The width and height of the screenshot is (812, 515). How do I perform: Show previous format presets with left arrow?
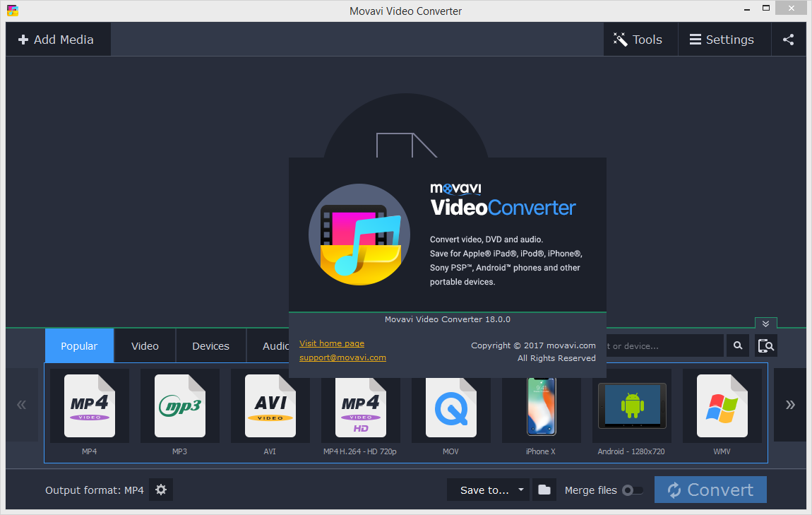[22, 405]
